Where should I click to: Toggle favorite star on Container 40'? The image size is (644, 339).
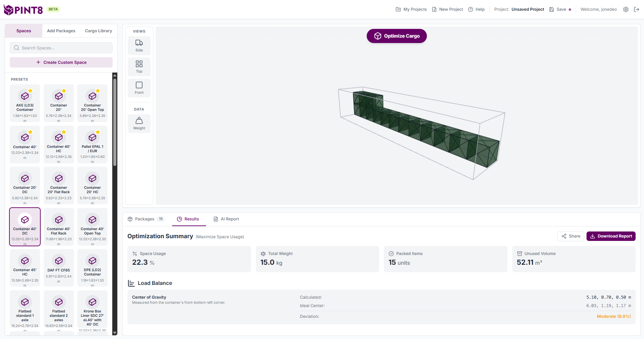pyautogui.click(x=30, y=132)
